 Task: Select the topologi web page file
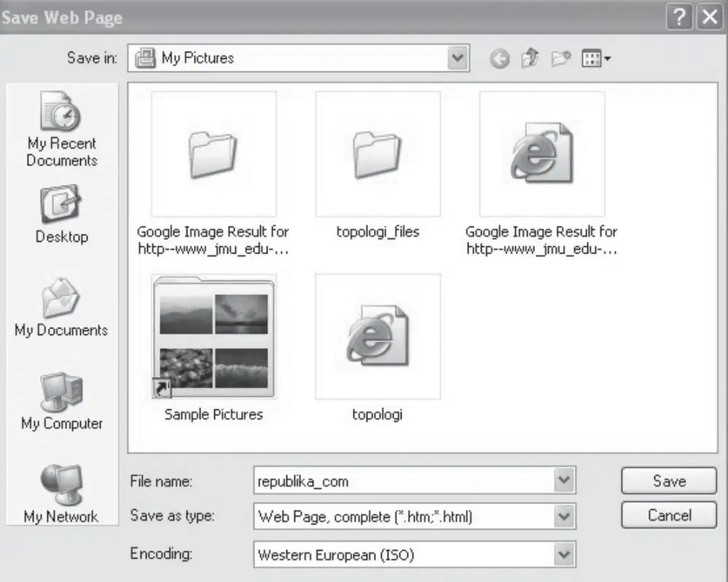point(378,348)
